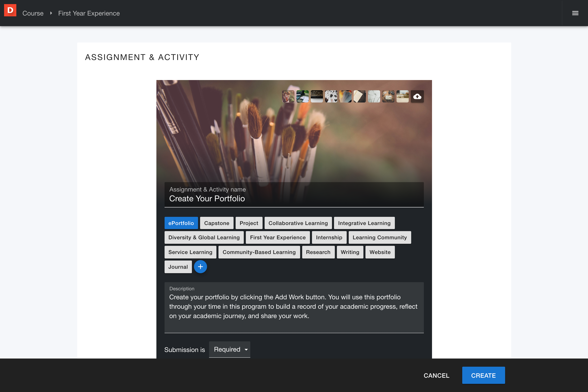The image size is (588, 392).
Task: Click the upload cover image cloud icon
Action: click(x=417, y=96)
